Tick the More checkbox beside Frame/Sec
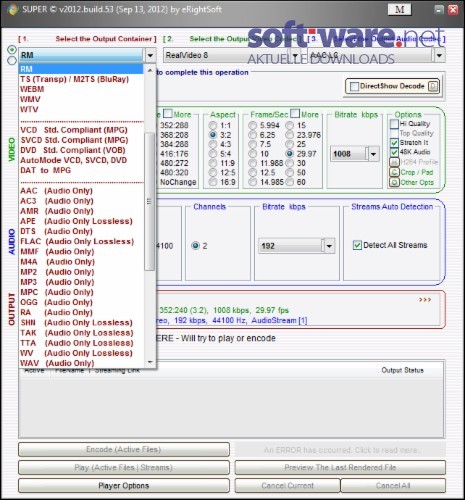465x500 pixels. click(295, 114)
